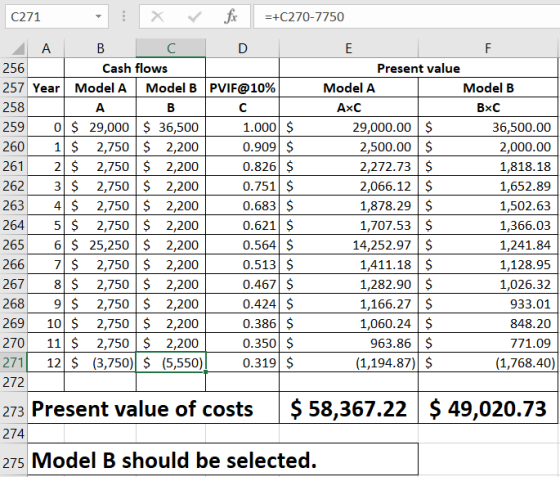Select cell with $ 25,250 in year 6

[100, 245]
